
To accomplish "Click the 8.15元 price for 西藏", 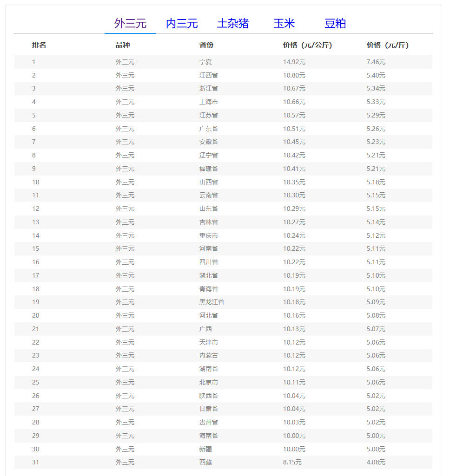I will tap(292, 462).
